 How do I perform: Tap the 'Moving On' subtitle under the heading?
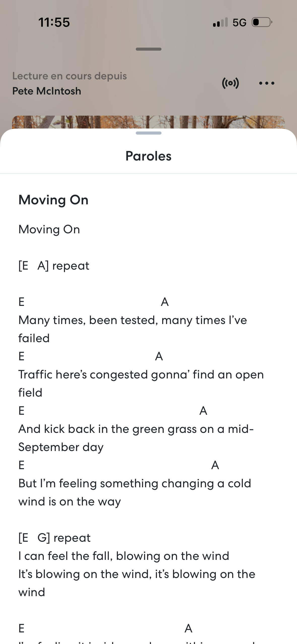pyautogui.click(x=49, y=229)
